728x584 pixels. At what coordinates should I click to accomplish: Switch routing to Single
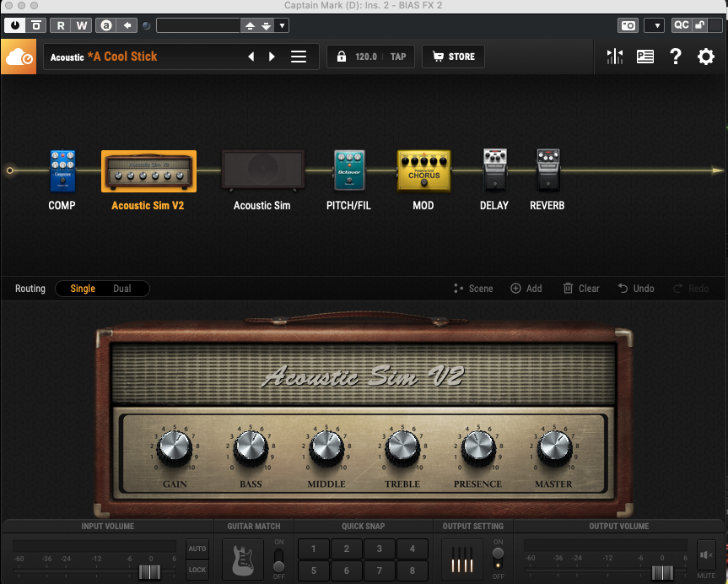click(83, 289)
